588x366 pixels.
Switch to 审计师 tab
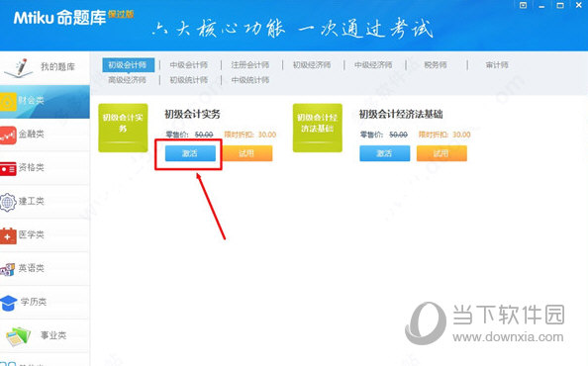pyautogui.click(x=497, y=65)
